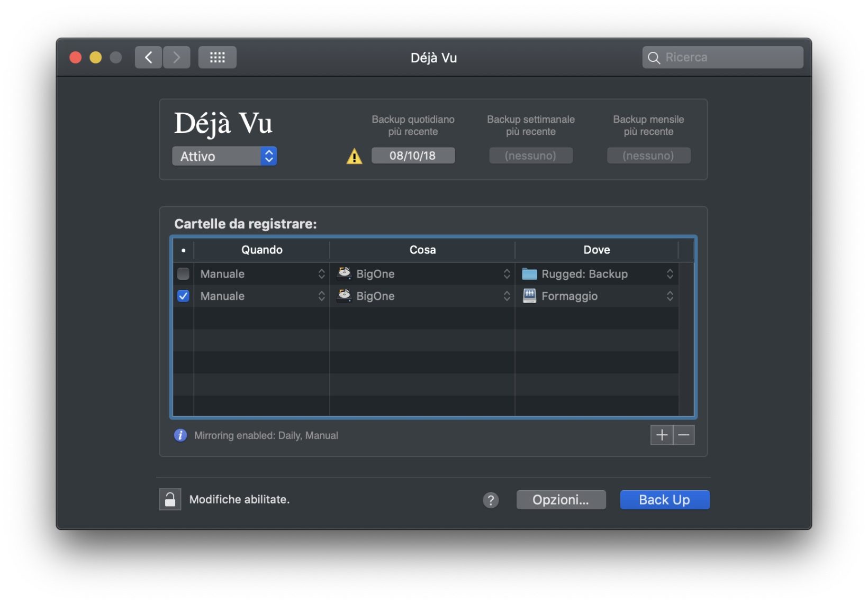Show all preferences grid button
This screenshot has height=604, width=868.
(217, 57)
